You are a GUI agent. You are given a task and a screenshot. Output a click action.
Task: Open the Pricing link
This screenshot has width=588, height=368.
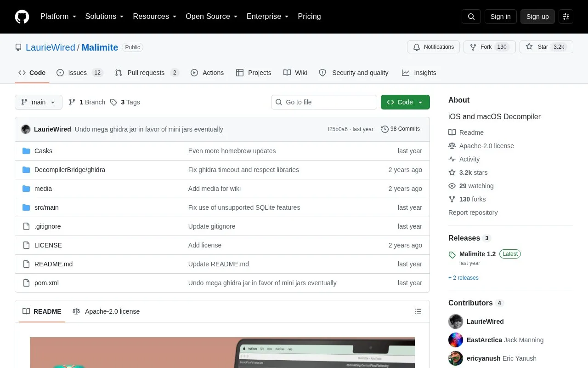[309, 17]
